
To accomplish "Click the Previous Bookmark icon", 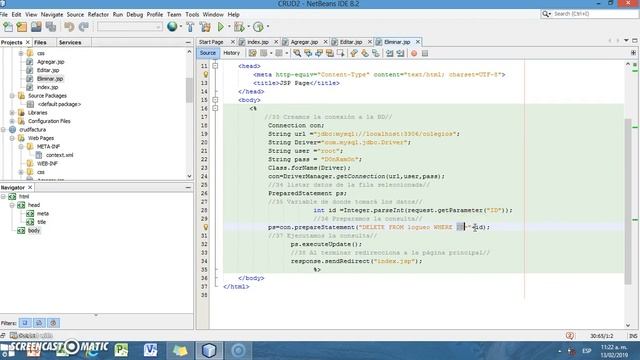I will (x=354, y=53).
